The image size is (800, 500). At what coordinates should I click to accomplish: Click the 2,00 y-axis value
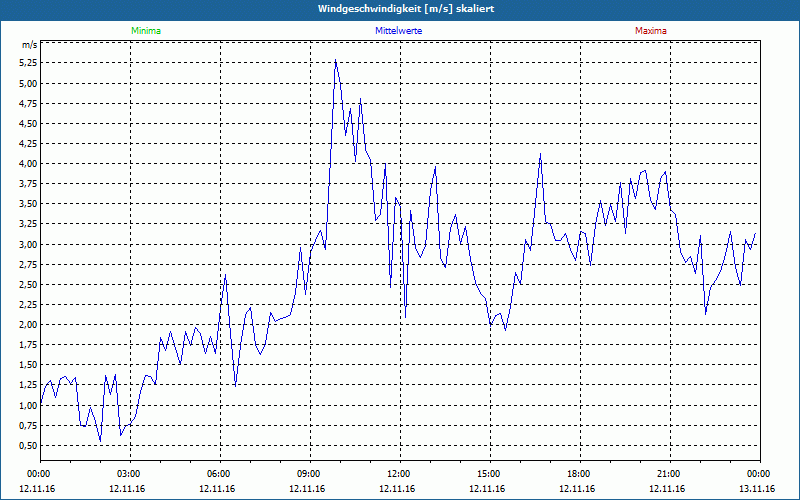point(29,324)
